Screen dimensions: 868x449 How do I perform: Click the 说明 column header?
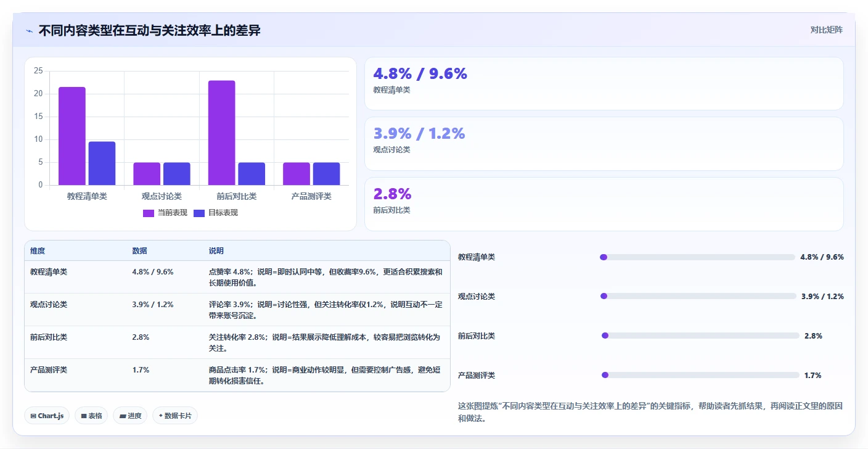coord(216,251)
